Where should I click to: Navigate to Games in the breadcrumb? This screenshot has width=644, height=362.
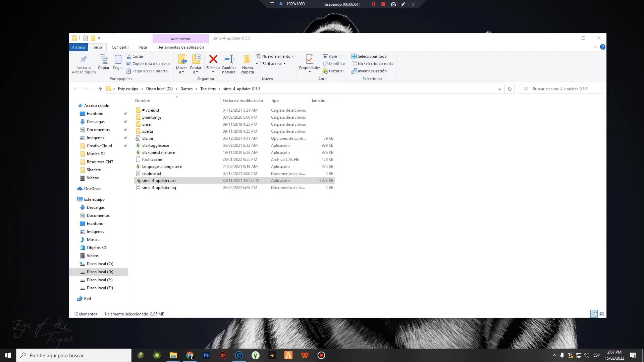click(186, 89)
